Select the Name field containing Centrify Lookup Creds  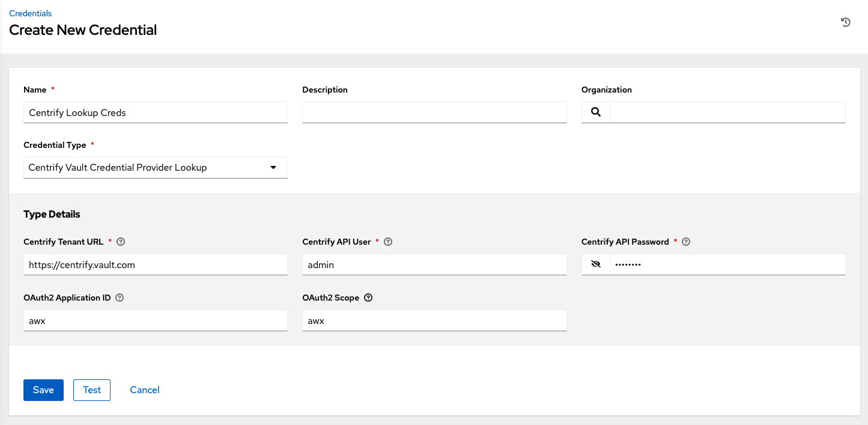point(155,112)
